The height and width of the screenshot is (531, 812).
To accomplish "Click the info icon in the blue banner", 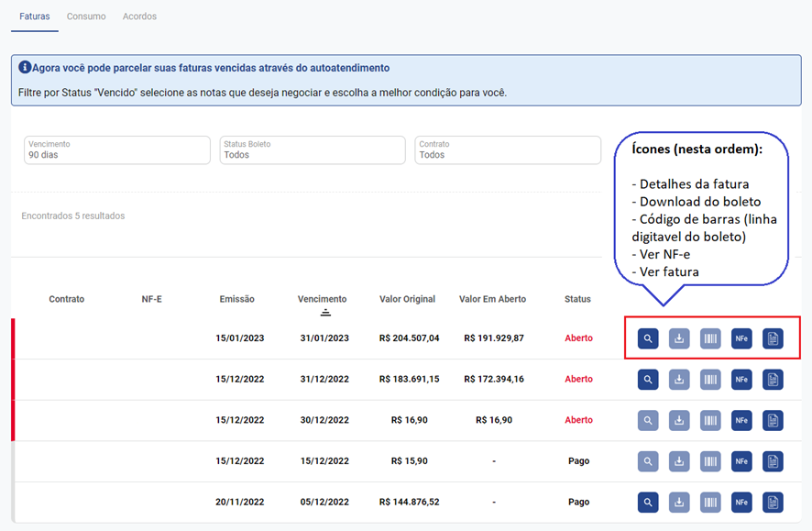I will click(x=25, y=67).
